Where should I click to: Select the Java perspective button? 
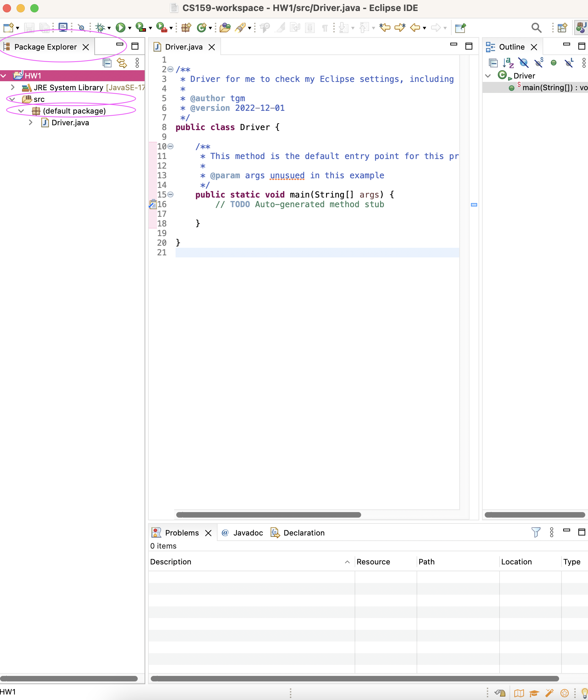pyautogui.click(x=581, y=28)
